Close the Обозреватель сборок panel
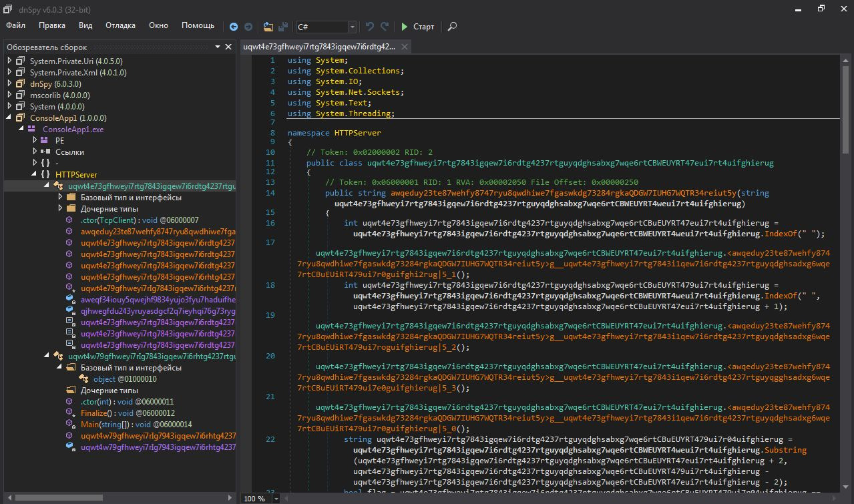The image size is (854, 504). [228, 47]
